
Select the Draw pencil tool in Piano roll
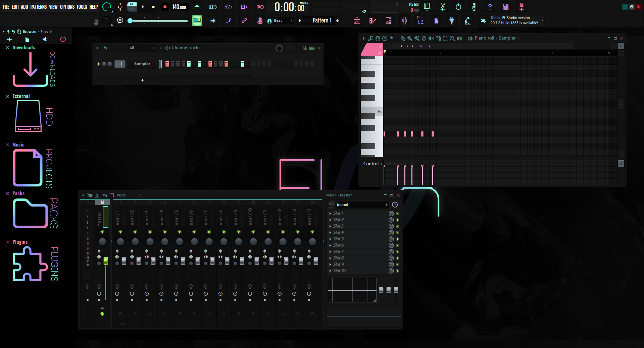(403, 38)
